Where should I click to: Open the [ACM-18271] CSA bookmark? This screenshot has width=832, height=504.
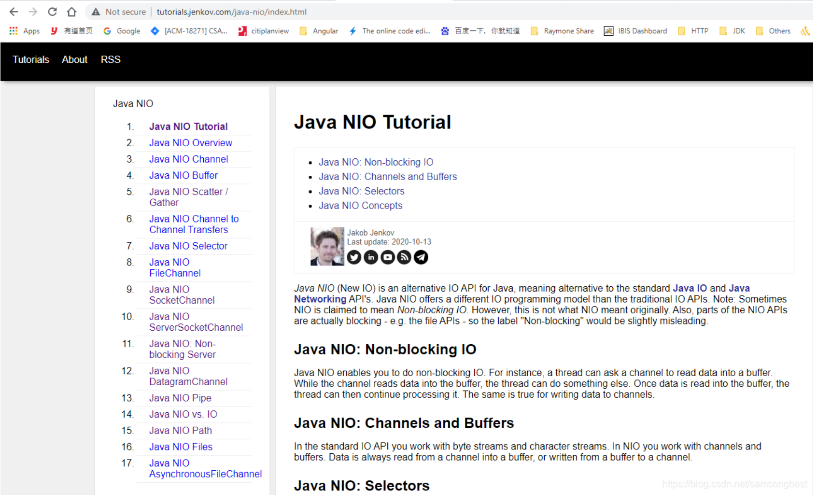tap(189, 31)
